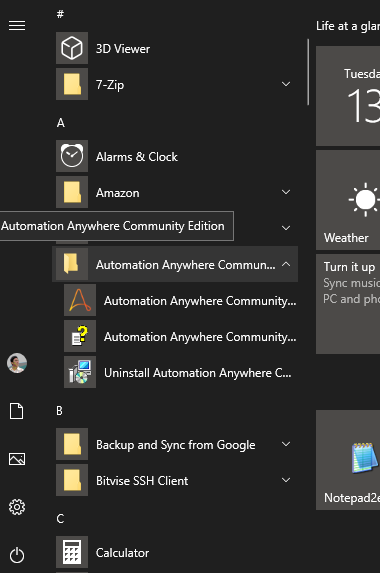Click the 'C' letter group header
This screenshot has height=573, width=380.
(60, 518)
